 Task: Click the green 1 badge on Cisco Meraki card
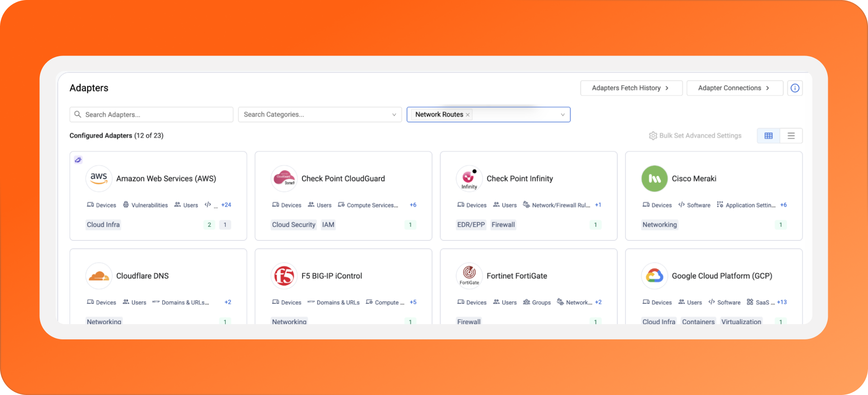[x=781, y=225]
